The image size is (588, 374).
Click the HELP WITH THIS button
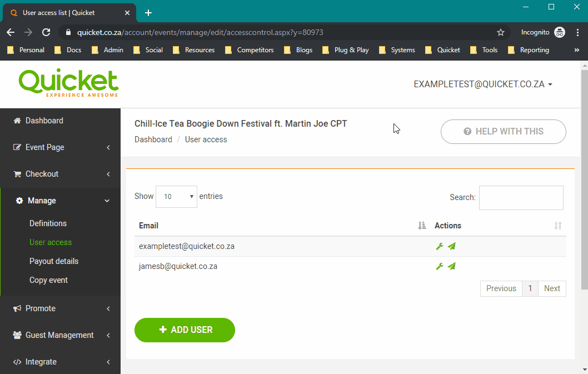tap(504, 132)
